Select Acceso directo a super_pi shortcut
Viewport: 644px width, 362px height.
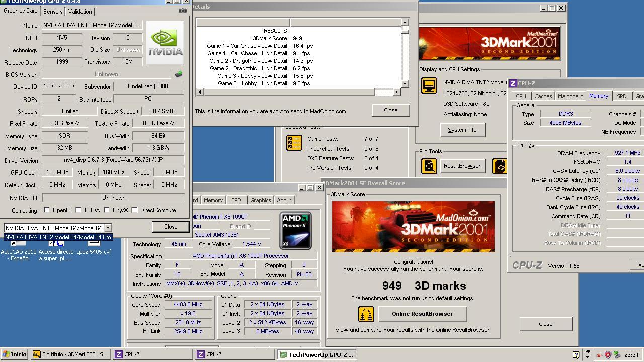pos(56,252)
